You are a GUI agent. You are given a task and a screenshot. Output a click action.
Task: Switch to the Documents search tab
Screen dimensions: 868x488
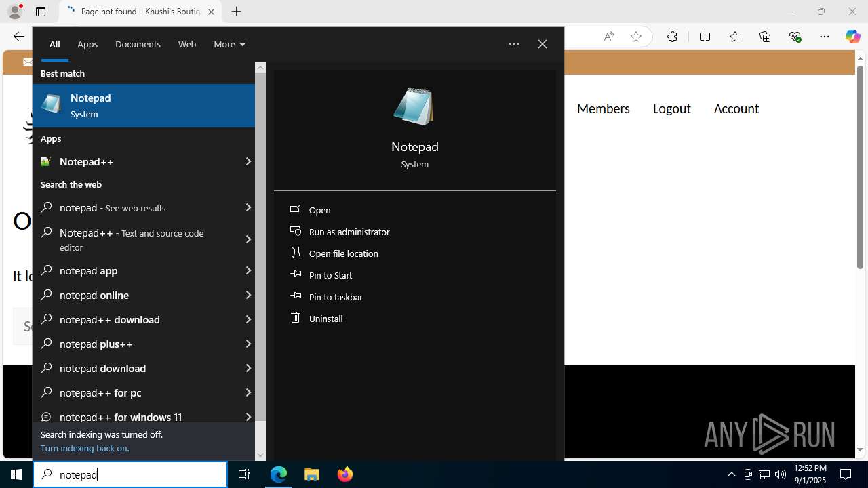pyautogui.click(x=138, y=44)
